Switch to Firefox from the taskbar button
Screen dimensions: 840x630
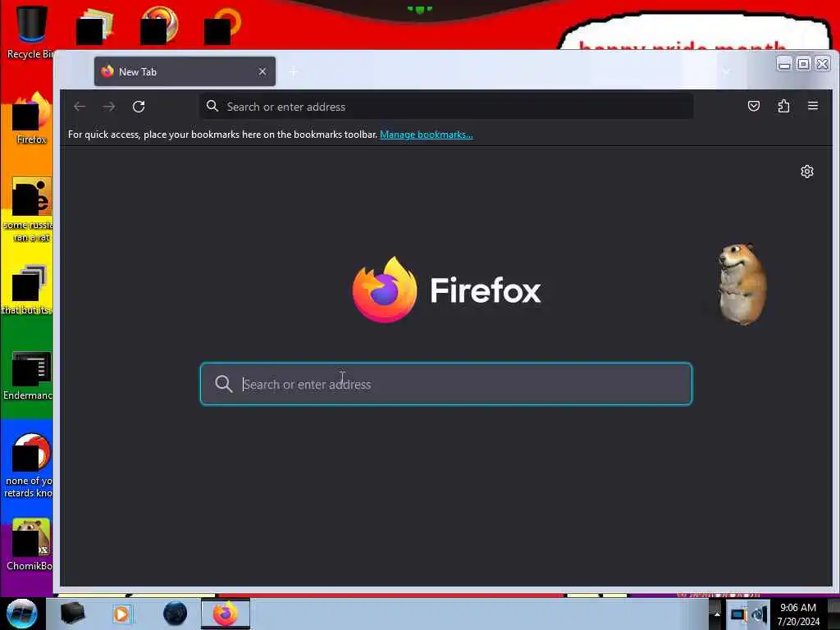226,614
